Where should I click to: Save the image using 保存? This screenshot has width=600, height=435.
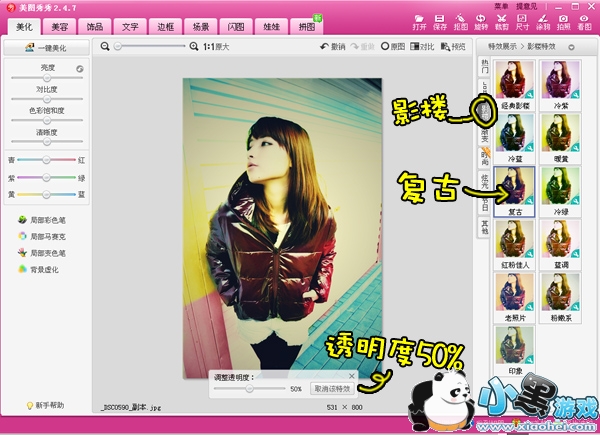click(440, 23)
